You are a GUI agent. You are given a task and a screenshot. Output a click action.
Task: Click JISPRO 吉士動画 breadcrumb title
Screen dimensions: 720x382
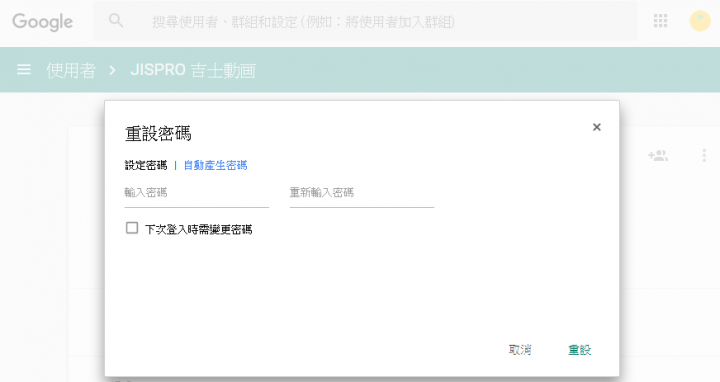(x=193, y=70)
